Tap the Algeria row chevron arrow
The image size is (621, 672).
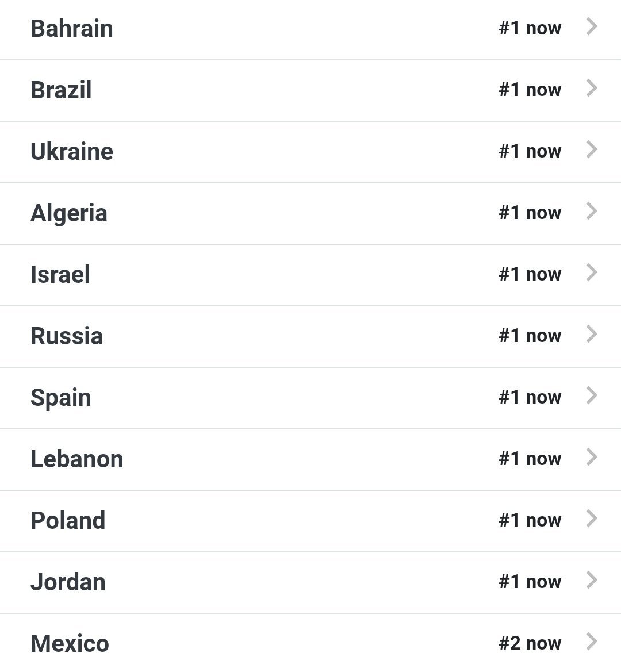click(x=592, y=211)
